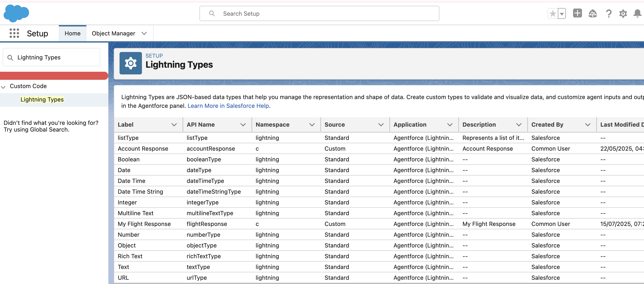The width and height of the screenshot is (644, 284).
Task: Sort by the Label column header
Action: pyautogui.click(x=126, y=125)
